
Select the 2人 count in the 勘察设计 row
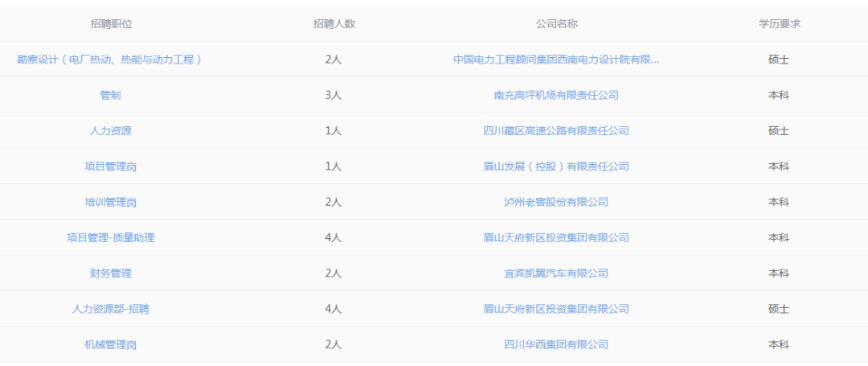pos(334,60)
